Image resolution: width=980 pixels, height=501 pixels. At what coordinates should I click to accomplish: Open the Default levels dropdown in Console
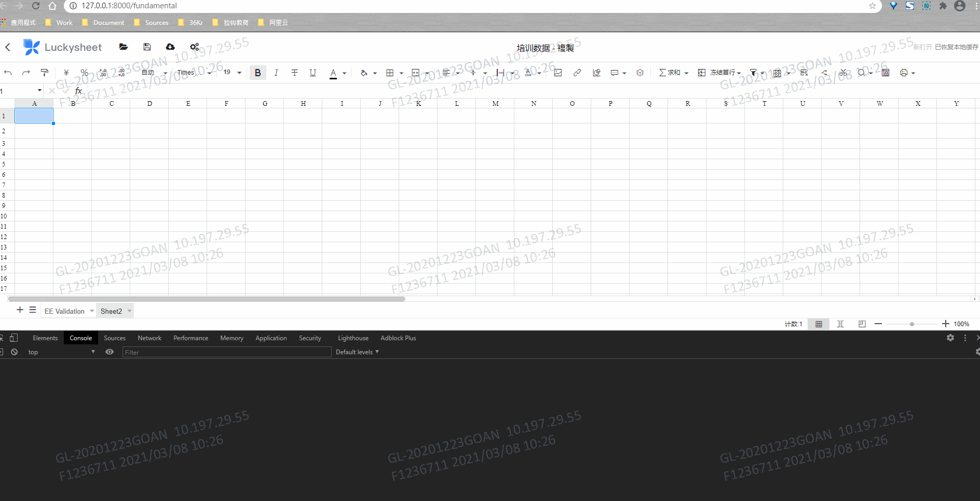357,352
